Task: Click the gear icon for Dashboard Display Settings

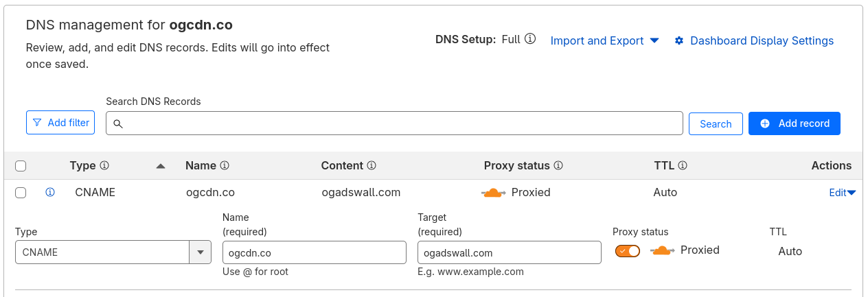Action: click(x=679, y=40)
